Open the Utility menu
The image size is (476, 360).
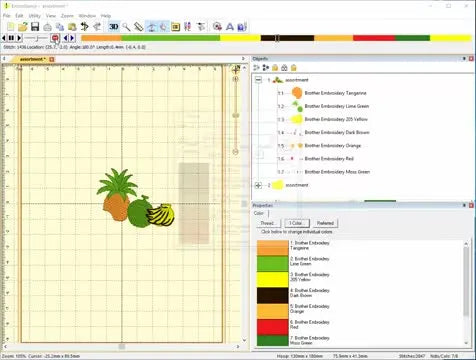[x=35, y=16]
